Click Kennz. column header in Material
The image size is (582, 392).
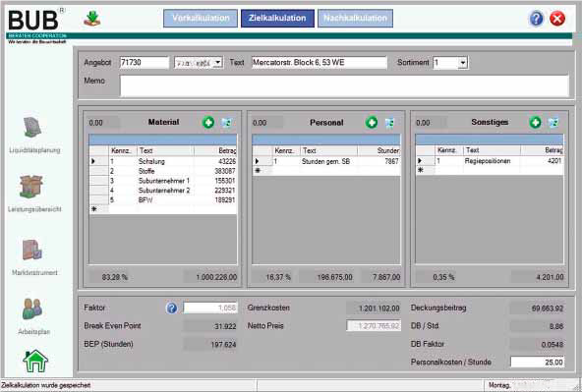tap(122, 150)
